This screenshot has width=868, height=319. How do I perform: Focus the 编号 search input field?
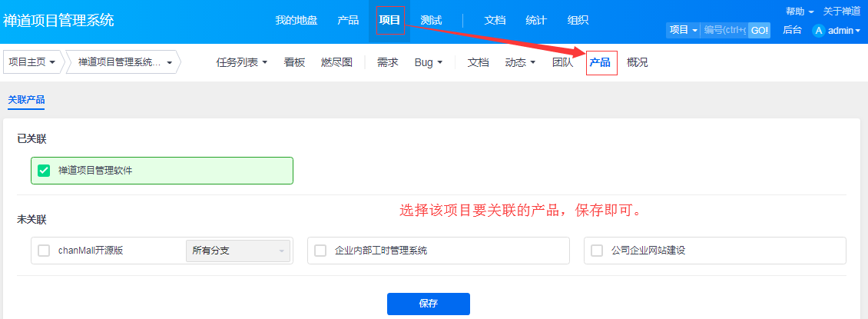pyautogui.click(x=724, y=31)
